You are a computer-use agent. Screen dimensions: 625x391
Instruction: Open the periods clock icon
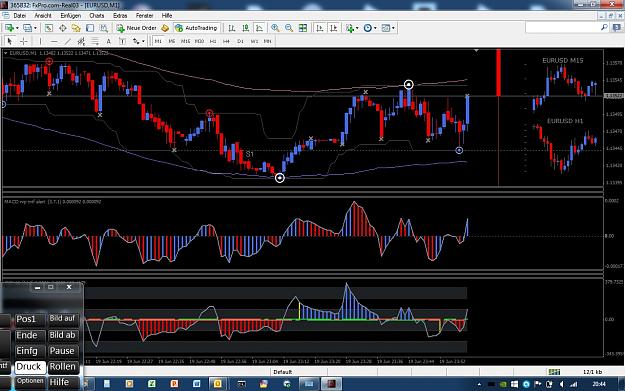click(x=368, y=28)
